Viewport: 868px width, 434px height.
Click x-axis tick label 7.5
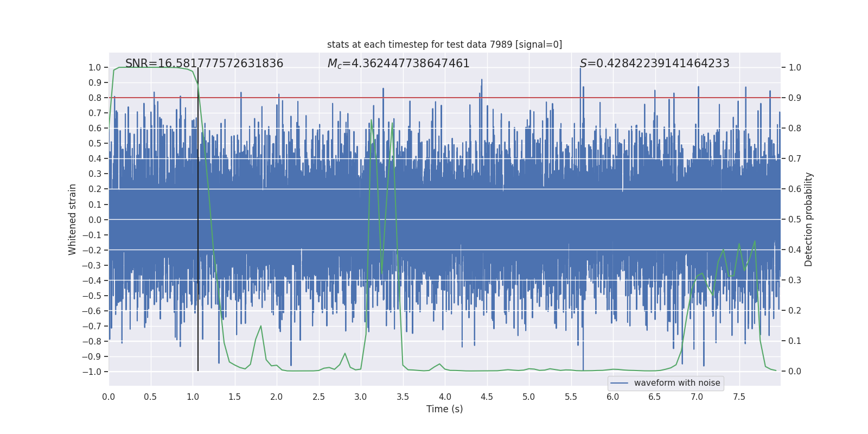(739, 397)
